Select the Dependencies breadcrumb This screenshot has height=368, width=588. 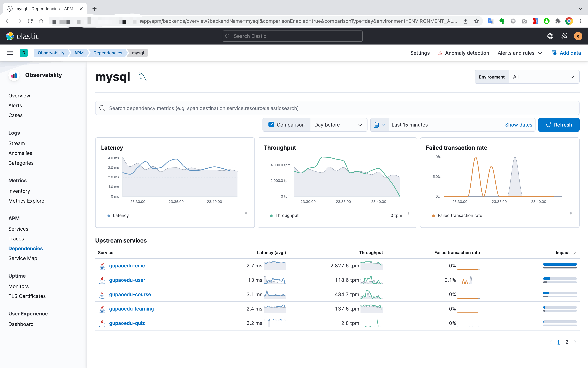tap(108, 53)
